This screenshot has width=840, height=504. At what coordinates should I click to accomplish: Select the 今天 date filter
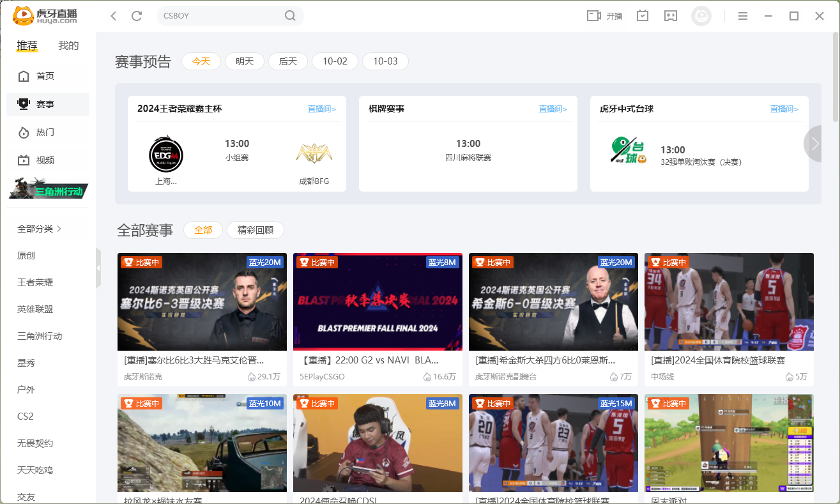click(x=201, y=61)
